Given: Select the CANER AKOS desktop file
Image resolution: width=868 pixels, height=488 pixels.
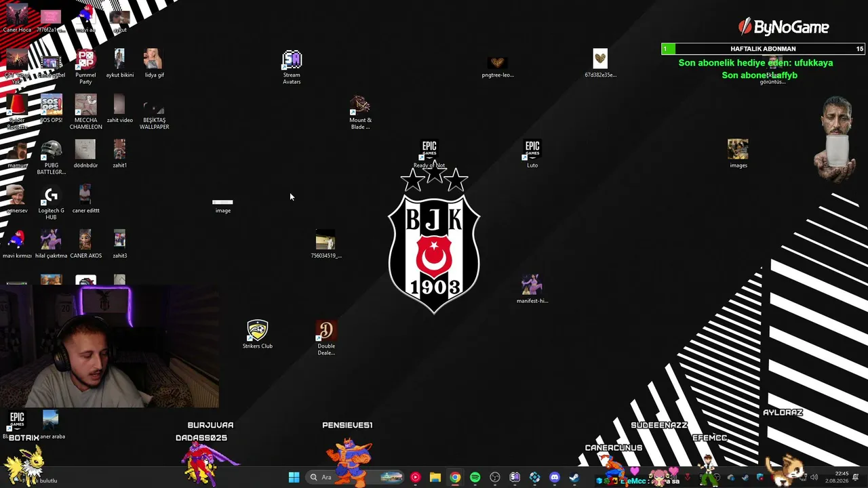Looking at the screenshot, I should pyautogui.click(x=85, y=245).
